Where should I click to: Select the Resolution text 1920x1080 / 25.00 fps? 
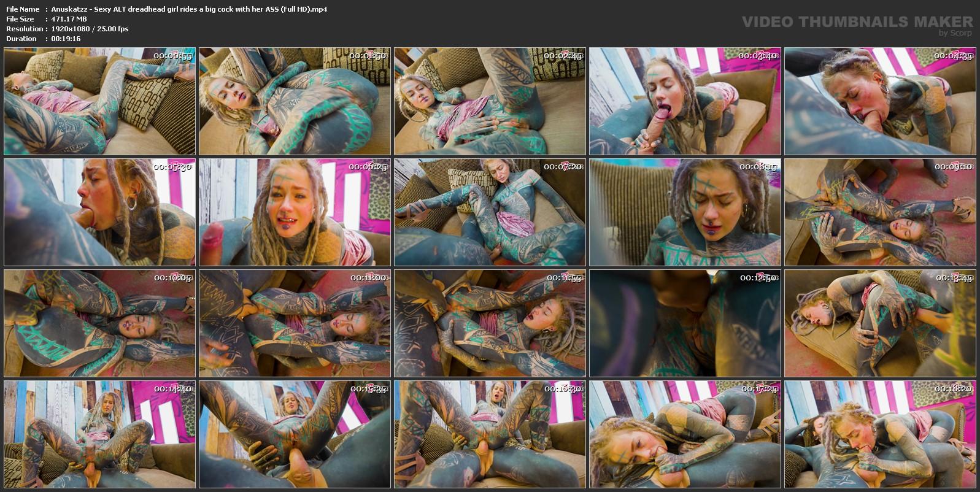(x=90, y=29)
